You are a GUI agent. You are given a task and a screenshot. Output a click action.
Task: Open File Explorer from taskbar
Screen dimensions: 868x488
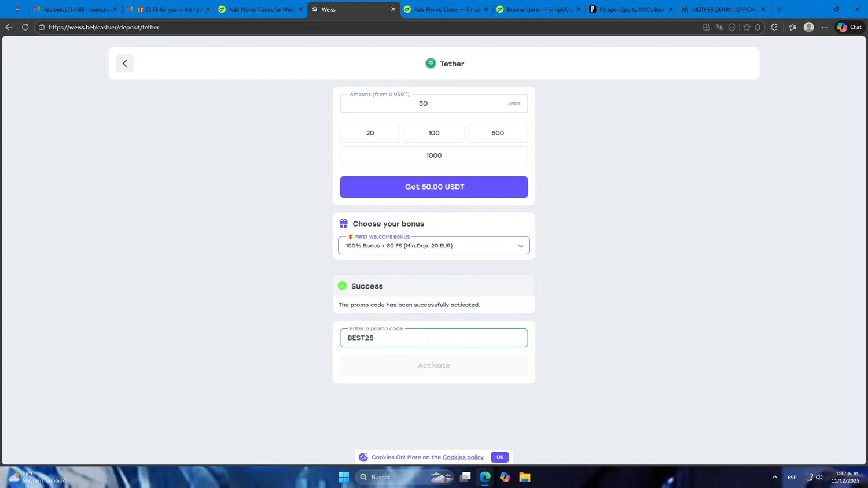(525, 477)
